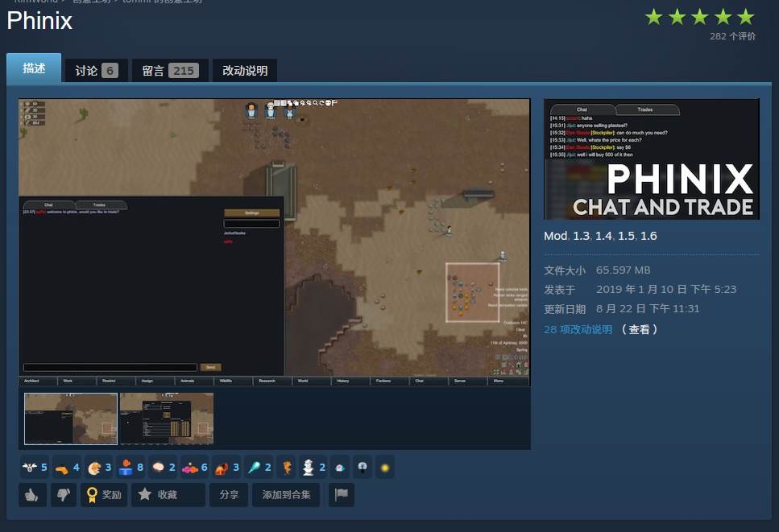Viewport: 779px width, 532px height.
Task: Click the pink UFO award icon
Action: click(340, 467)
